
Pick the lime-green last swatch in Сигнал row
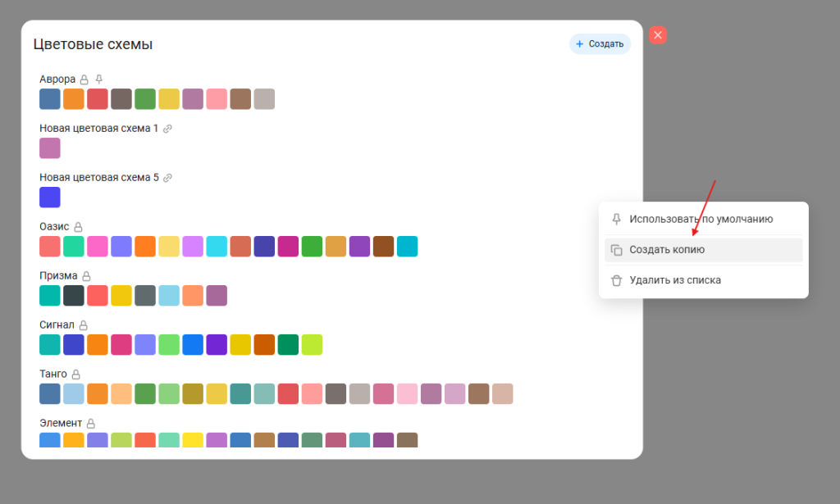pos(312,345)
